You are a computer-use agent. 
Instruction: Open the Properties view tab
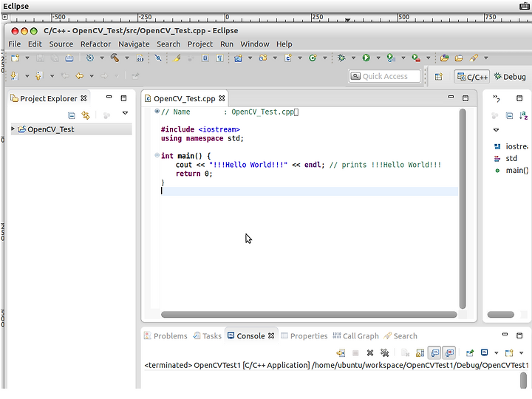pyautogui.click(x=304, y=336)
